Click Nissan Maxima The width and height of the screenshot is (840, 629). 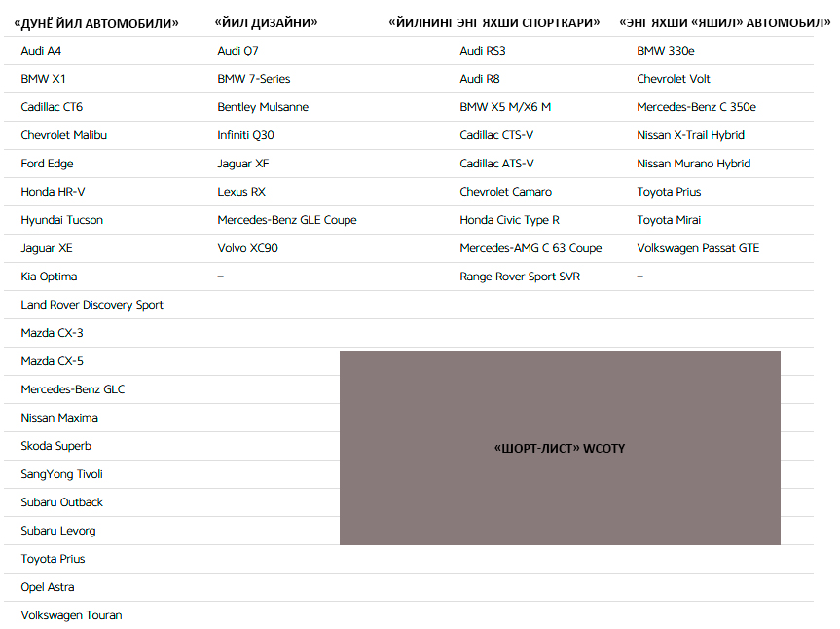pos(59,418)
